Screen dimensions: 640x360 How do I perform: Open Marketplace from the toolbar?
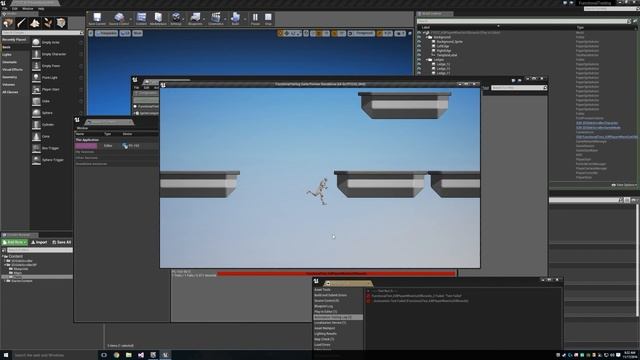158,19
